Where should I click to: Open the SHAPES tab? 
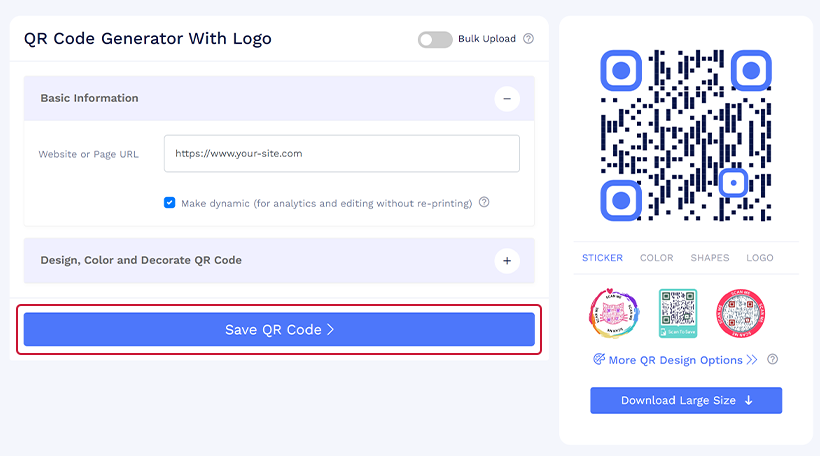[x=710, y=258]
